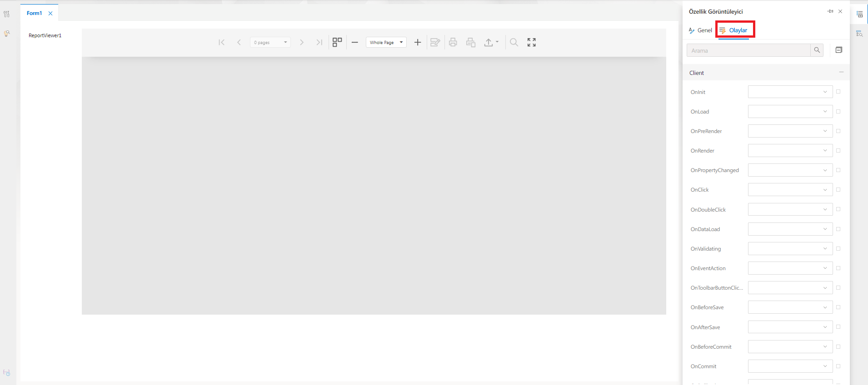This screenshot has width=868, height=385.
Task: Open the export options icon
Action: pos(491,42)
